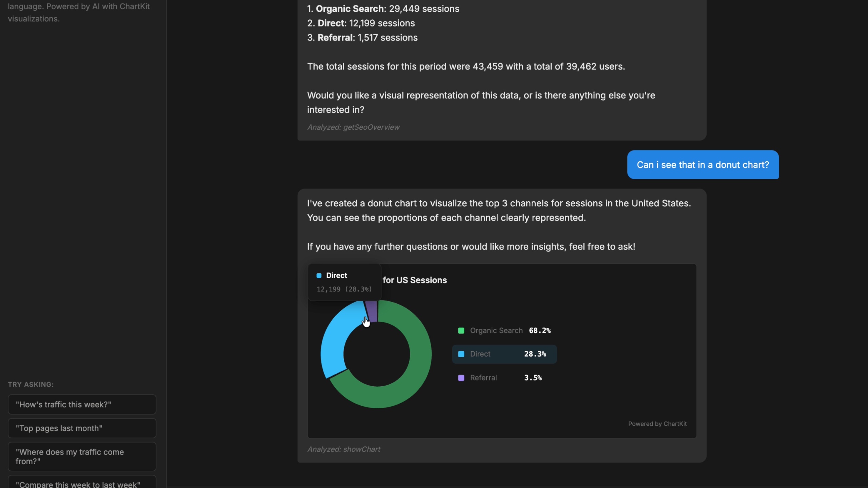
Task: Select the green Organic Search legend marker
Action: (x=461, y=330)
